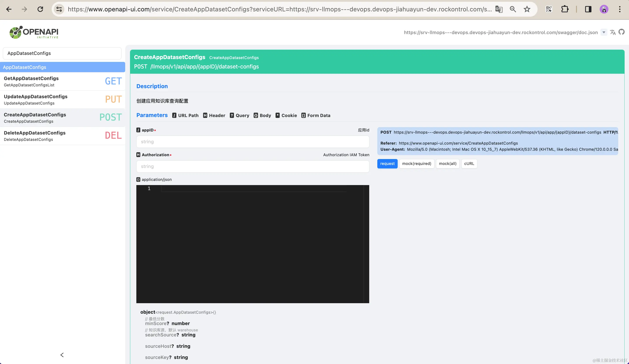Click the blue request button
Image resolution: width=629 pixels, height=364 pixels.
coord(387,164)
